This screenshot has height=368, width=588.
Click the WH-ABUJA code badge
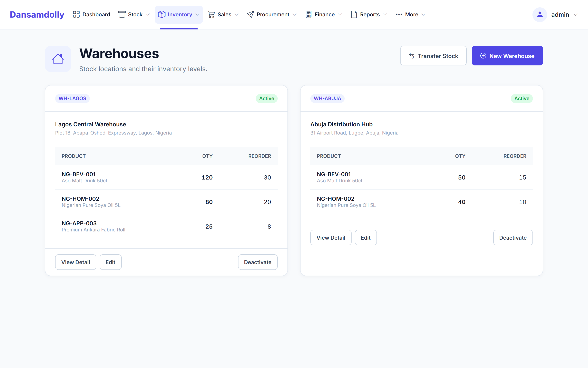327,98
